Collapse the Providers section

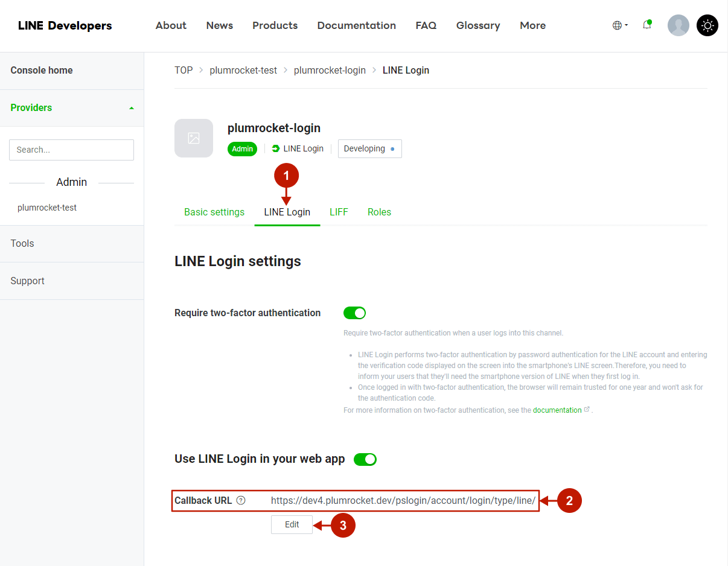click(x=72, y=108)
